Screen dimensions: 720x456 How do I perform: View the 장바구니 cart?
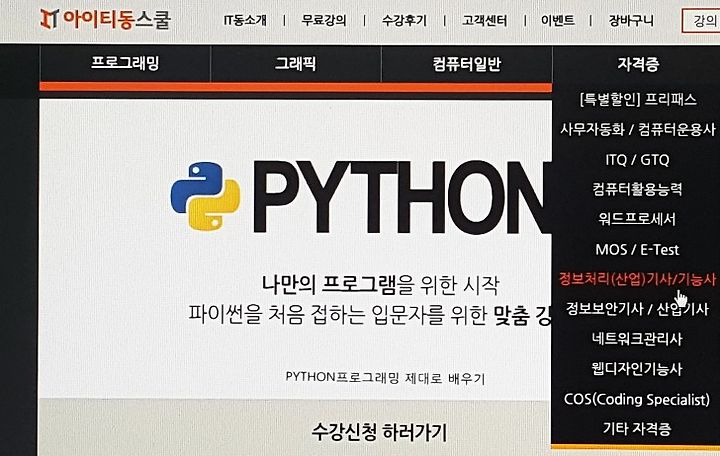pos(631,21)
